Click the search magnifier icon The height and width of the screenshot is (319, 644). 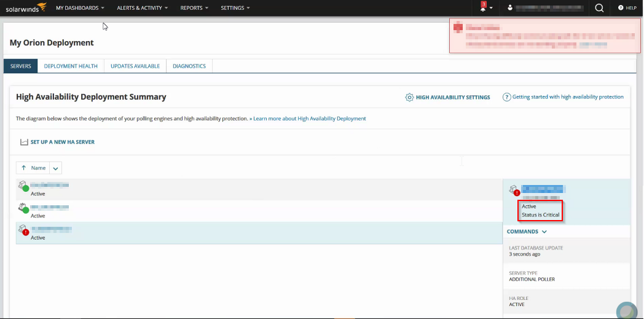click(x=599, y=8)
